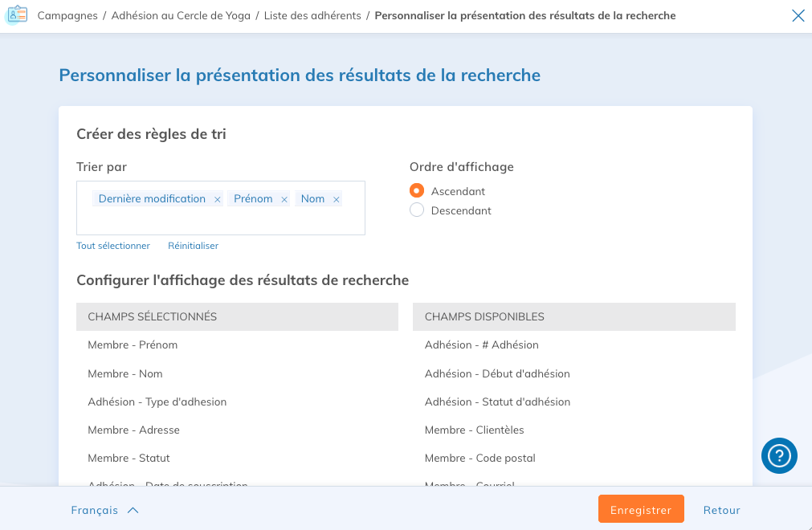Viewport: 812px width, 530px height.
Task: Close the customization screen with the X
Action: pos(798,14)
